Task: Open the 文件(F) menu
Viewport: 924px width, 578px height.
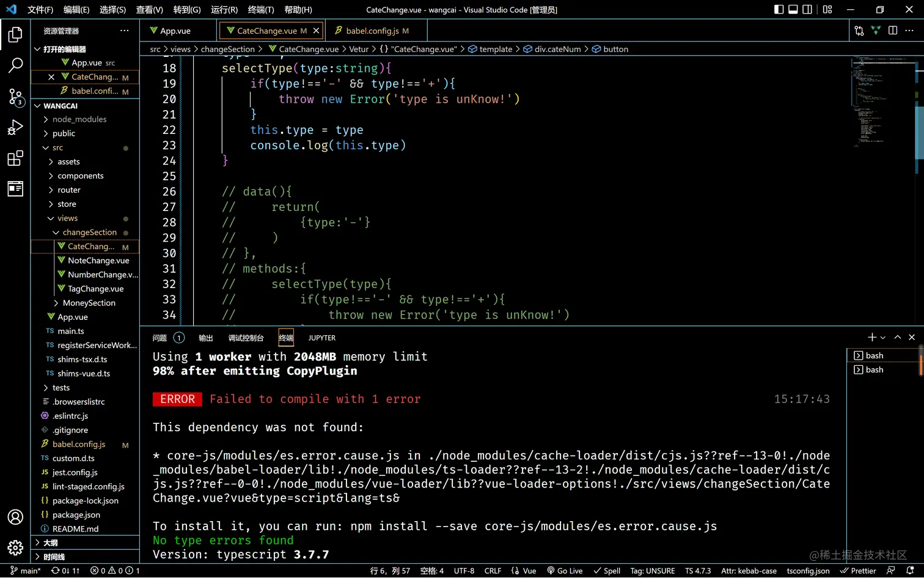Action: coord(40,10)
